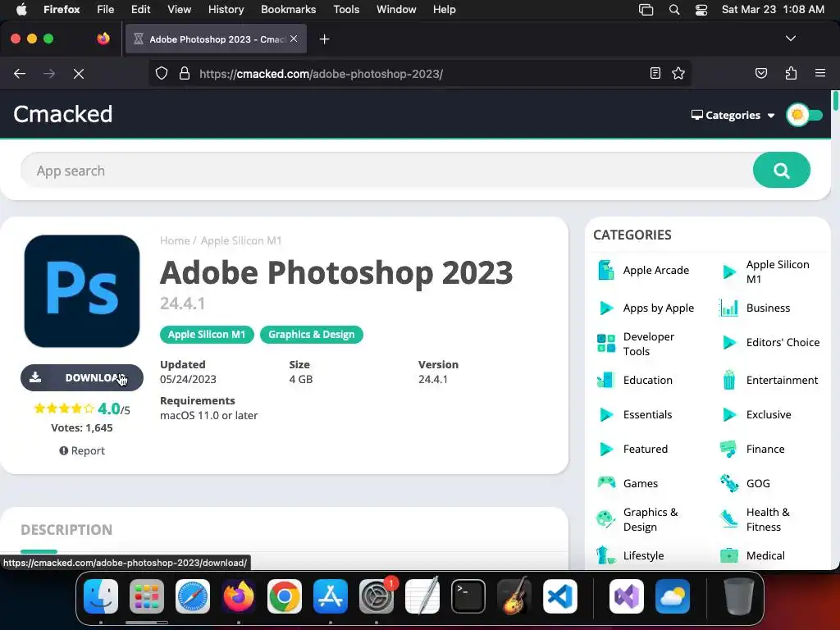The image size is (840, 630).
Task: Click the Lifestyle category icon
Action: [606, 555]
